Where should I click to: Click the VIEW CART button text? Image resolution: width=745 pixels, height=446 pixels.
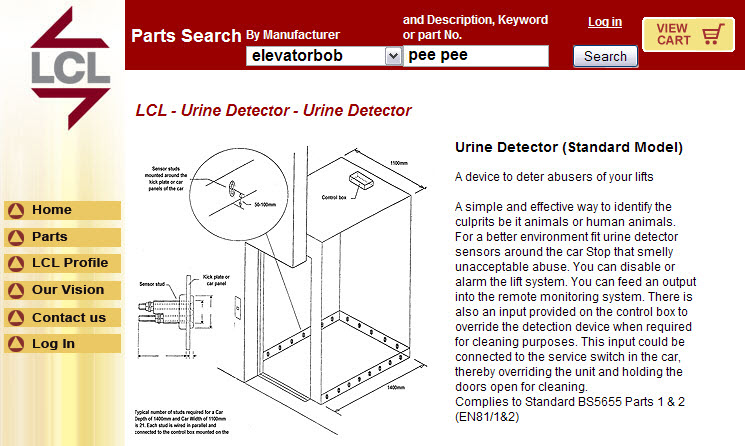[x=673, y=34]
